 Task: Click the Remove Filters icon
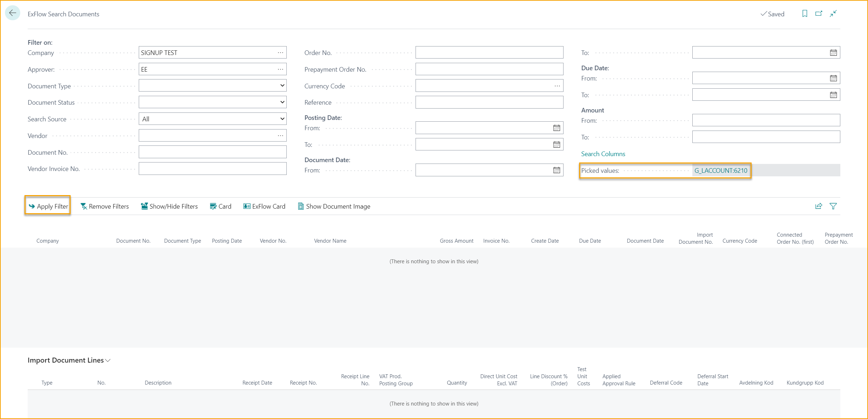point(84,206)
